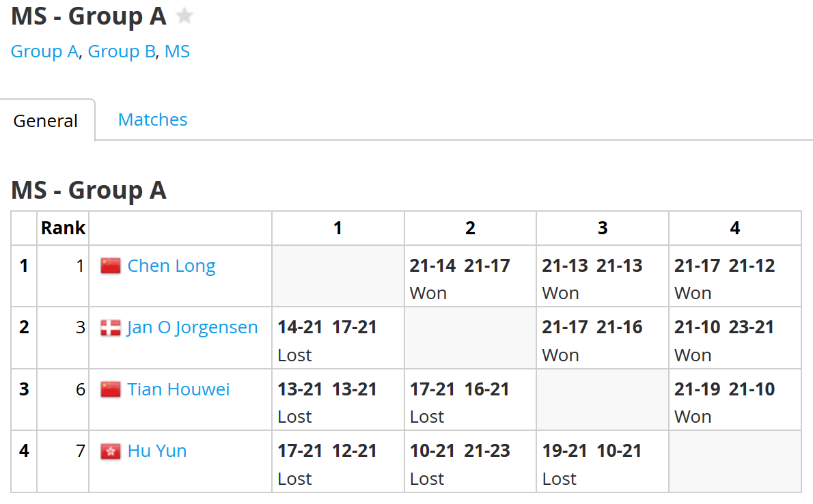
Task: Open Chen Long's player profile
Action: point(171,266)
